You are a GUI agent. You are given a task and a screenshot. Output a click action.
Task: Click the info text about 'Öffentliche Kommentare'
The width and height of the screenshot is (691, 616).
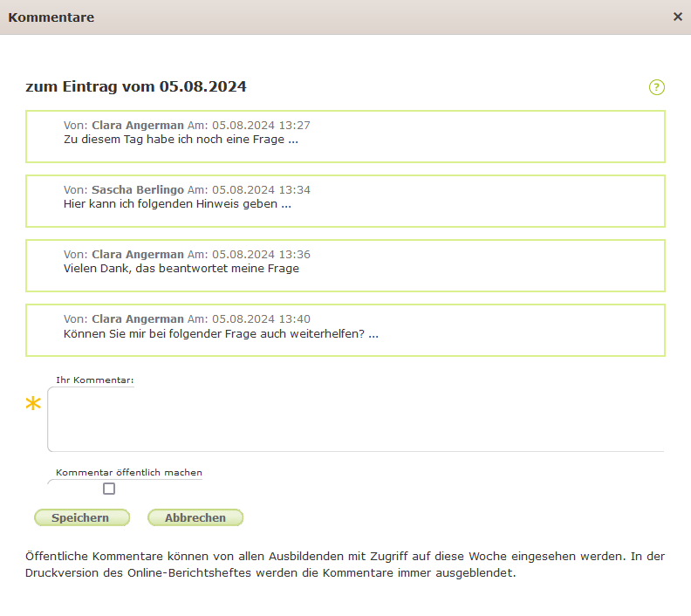(345, 565)
